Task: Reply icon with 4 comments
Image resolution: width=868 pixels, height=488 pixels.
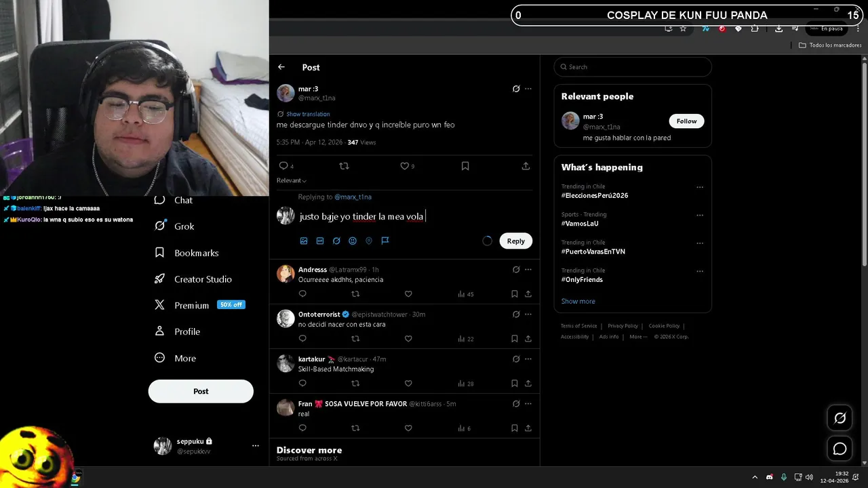Action: tap(286, 166)
